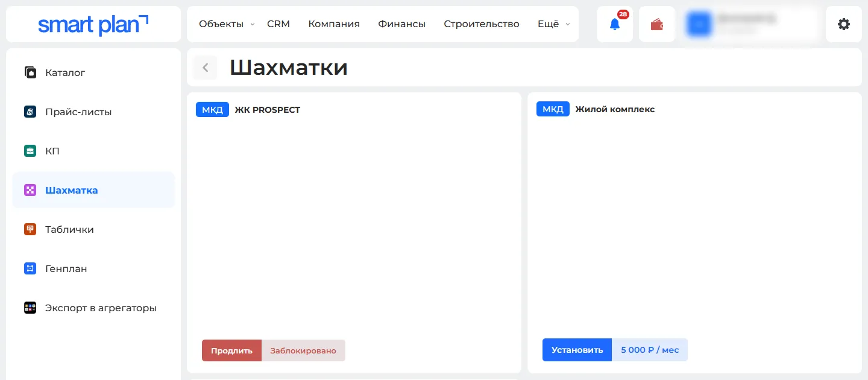
Task: Select Прайс-листы in the sidebar
Action: (93, 112)
